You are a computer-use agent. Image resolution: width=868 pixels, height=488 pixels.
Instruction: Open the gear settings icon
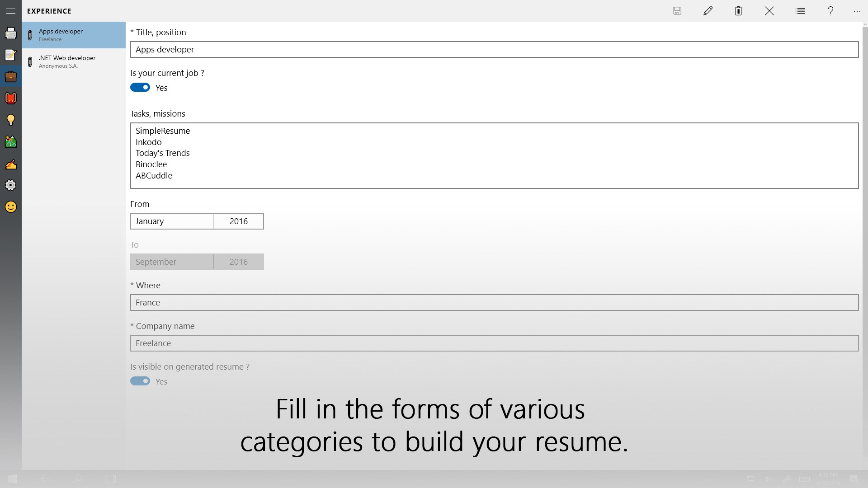pyautogui.click(x=11, y=185)
